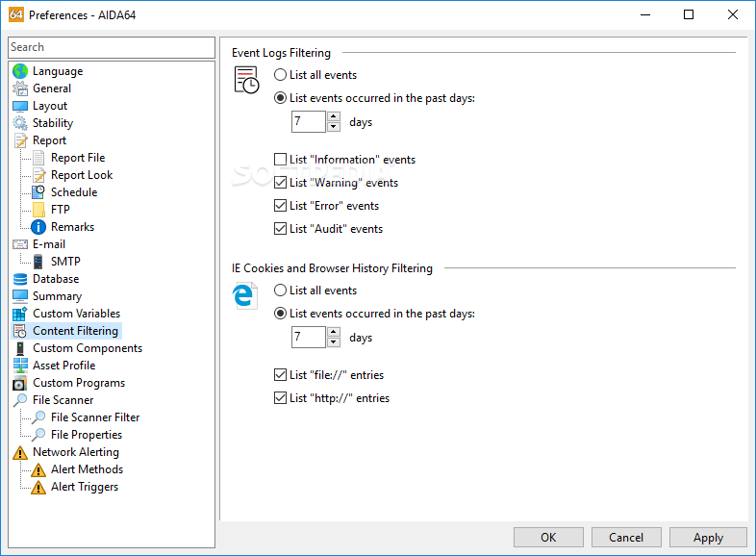The width and height of the screenshot is (756, 556).
Task: Click the FTP folder icon
Action: coord(38,210)
